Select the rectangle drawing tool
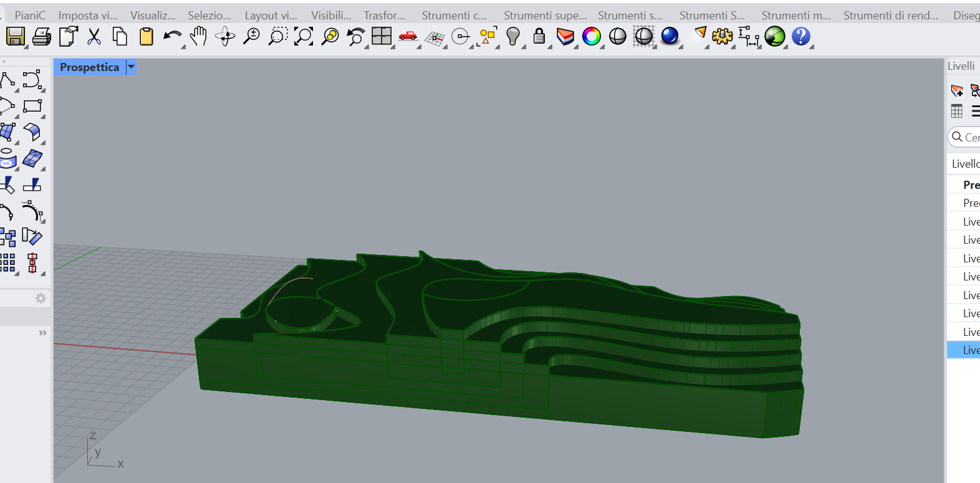This screenshot has width=980, height=483. 32,107
